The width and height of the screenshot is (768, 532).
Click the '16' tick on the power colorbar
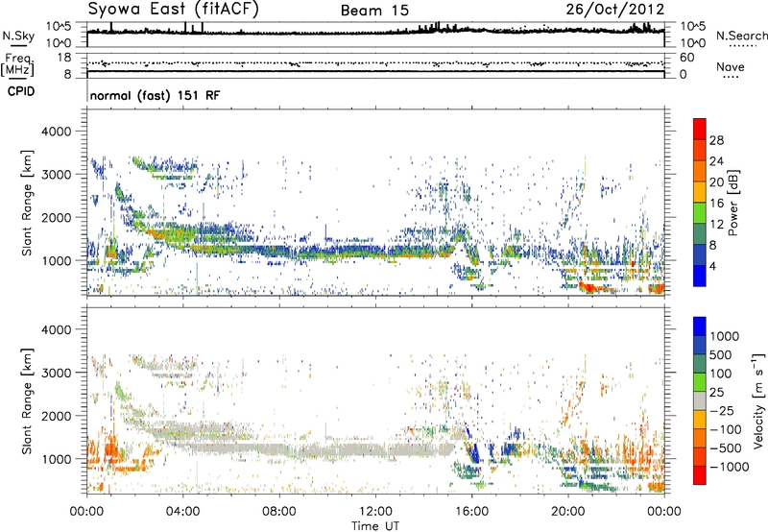point(716,203)
